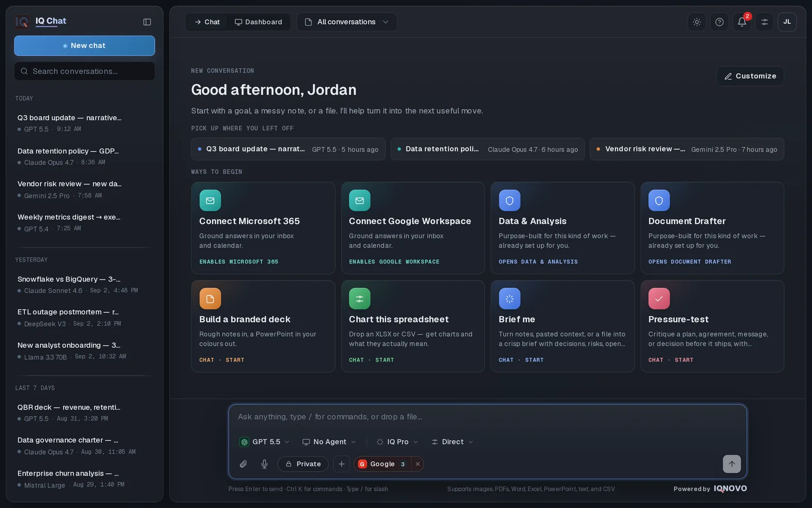Open JL user profile avatar

(x=787, y=22)
